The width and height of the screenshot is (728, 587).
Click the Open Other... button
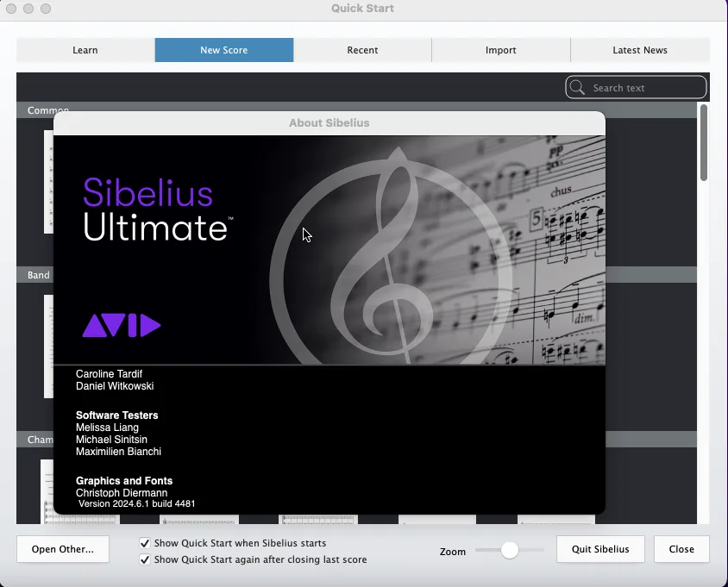click(x=63, y=549)
